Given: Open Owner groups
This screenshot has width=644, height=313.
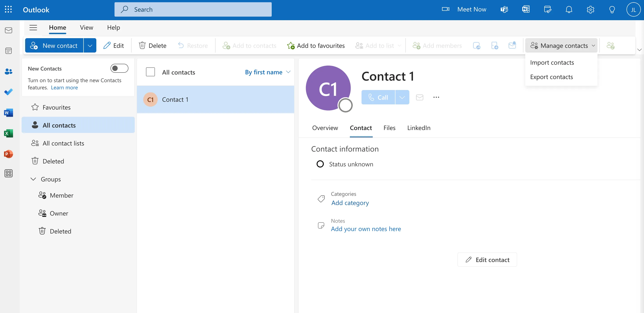Looking at the screenshot, I should point(78,213).
